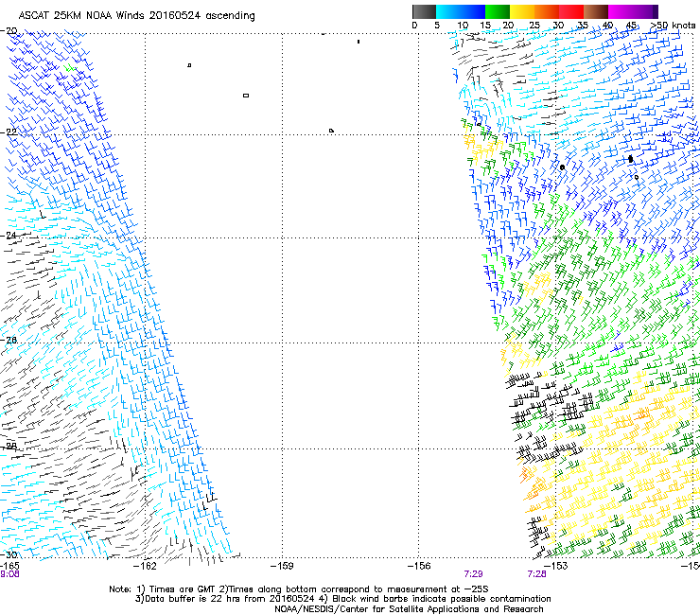Click the green 15-20 knots color segment

(498, 11)
